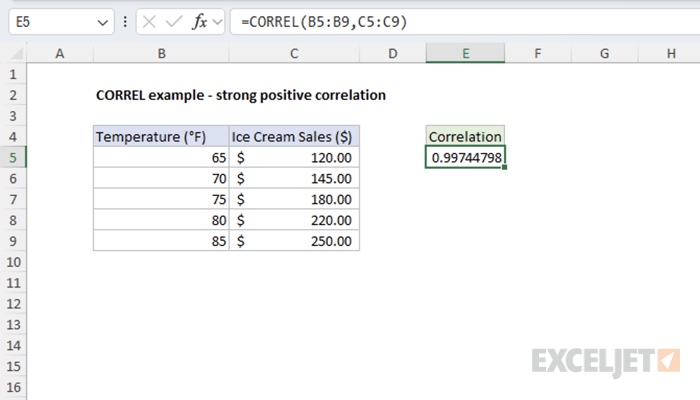Select row 2 header

(x=13, y=95)
